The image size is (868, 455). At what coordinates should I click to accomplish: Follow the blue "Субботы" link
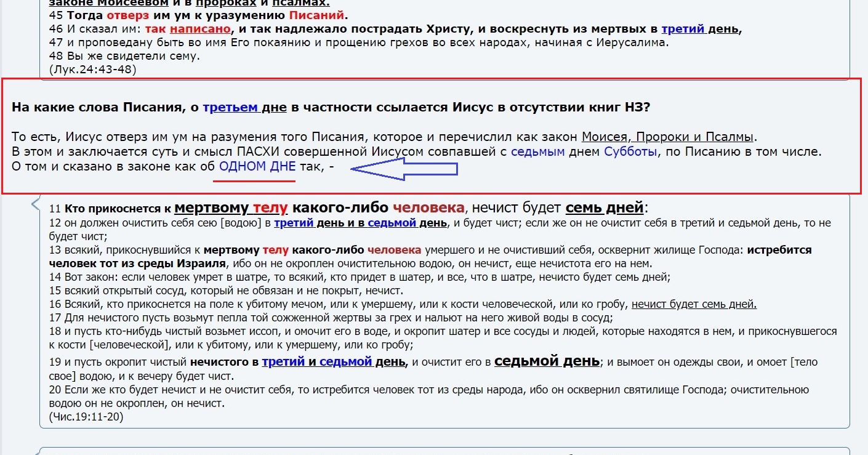point(629,151)
